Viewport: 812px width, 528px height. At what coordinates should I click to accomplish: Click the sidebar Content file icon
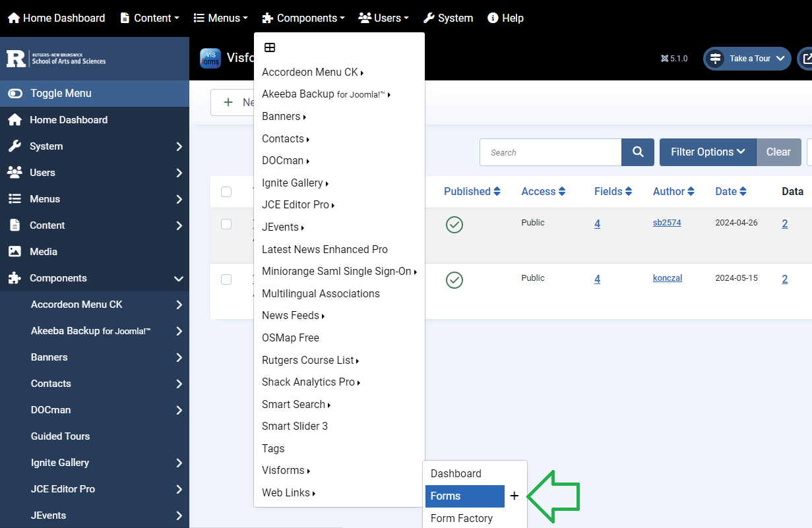15,225
